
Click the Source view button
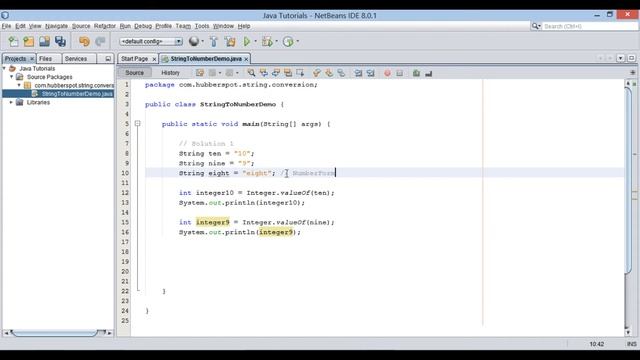134,73
